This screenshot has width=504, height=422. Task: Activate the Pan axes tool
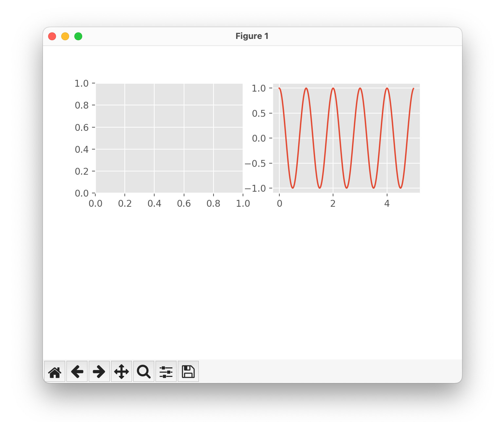tap(121, 372)
